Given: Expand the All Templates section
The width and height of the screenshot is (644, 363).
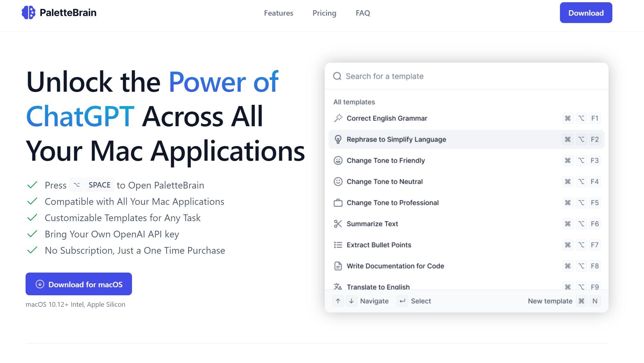Looking at the screenshot, I should click(354, 102).
